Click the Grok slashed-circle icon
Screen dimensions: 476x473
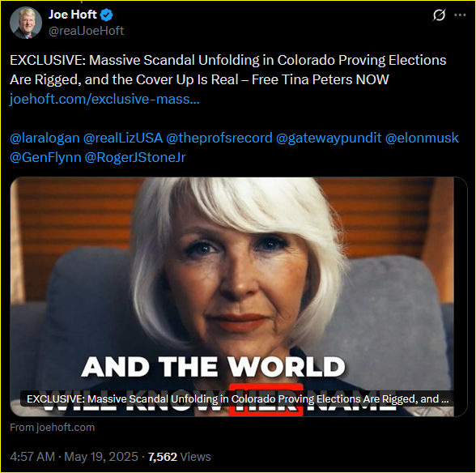(439, 15)
